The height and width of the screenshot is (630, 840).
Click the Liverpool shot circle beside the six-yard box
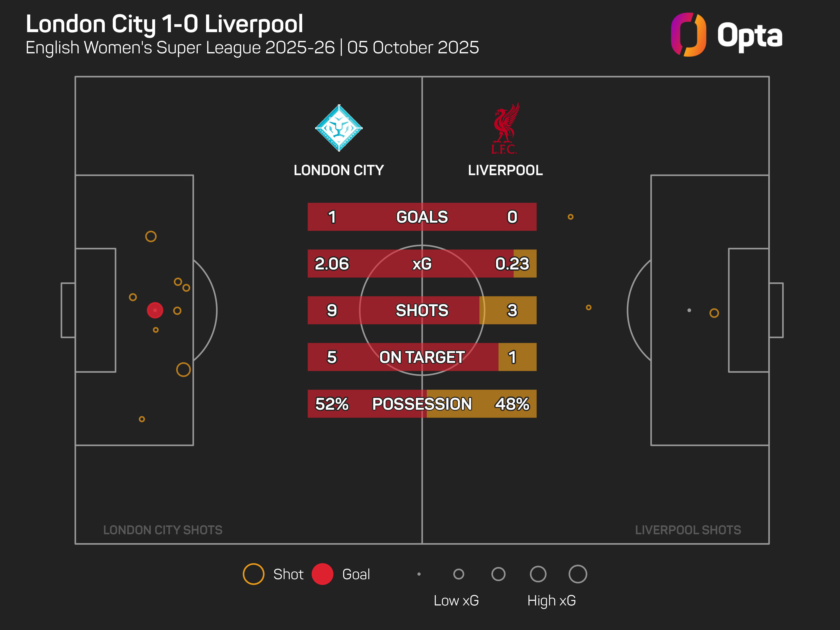714,313
